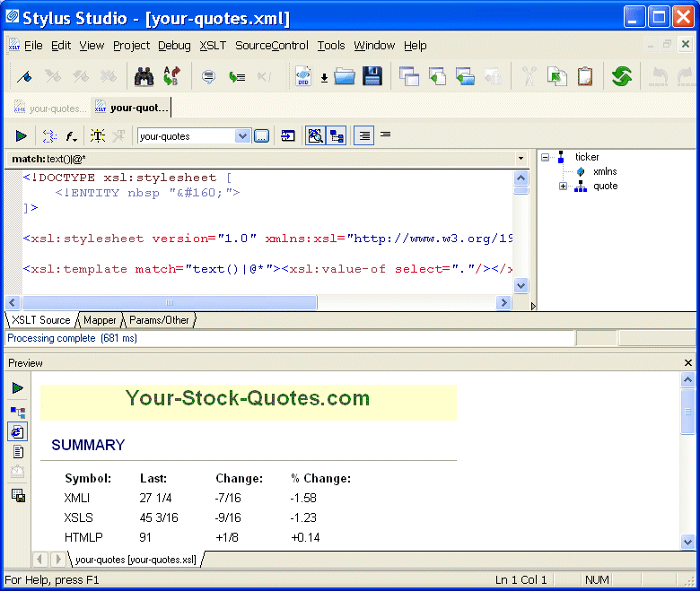Image resolution: width=700 pixels, height=591 pixels.
Task: Click the binoculars Find icon
Action: click(x=144, y=76)
